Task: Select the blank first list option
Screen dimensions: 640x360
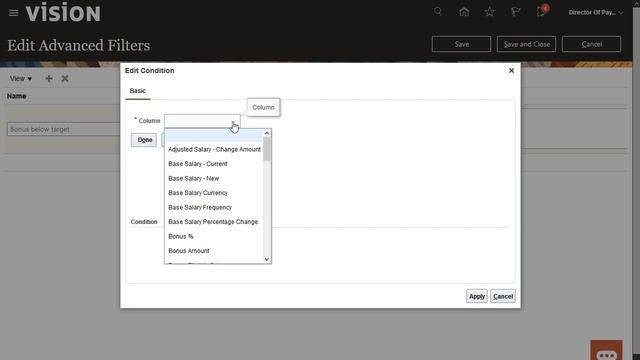Action: [214, 135]
